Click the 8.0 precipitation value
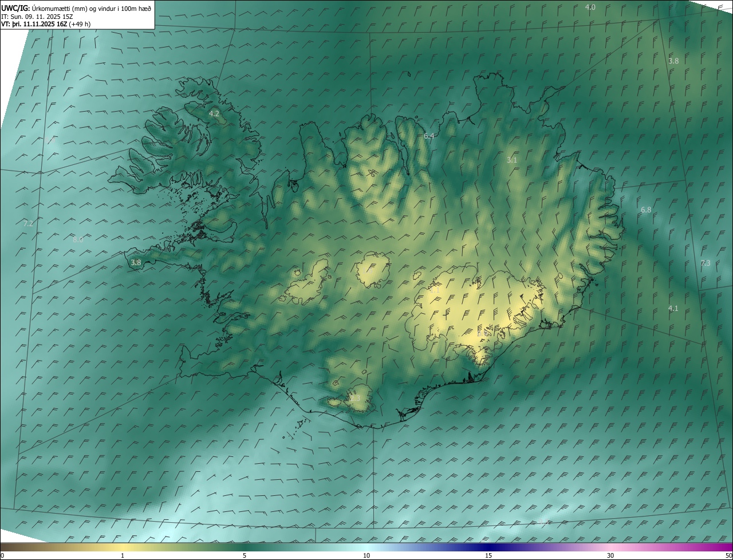 point(78,239)
